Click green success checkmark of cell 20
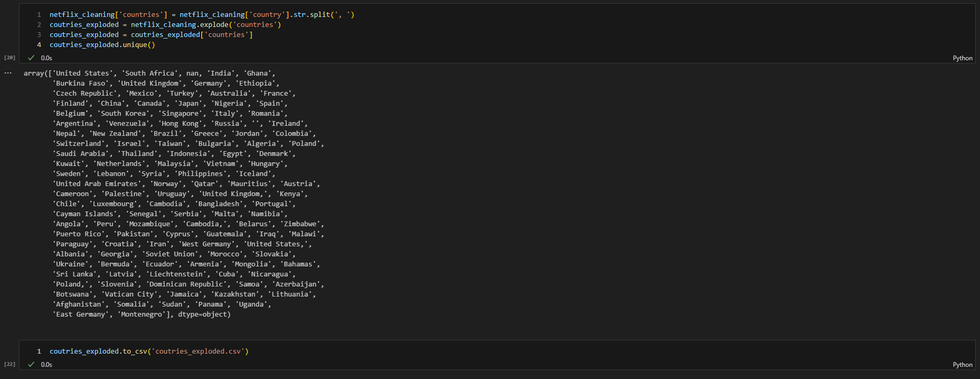Screen dimensions: 980x379 coord(31,58)
